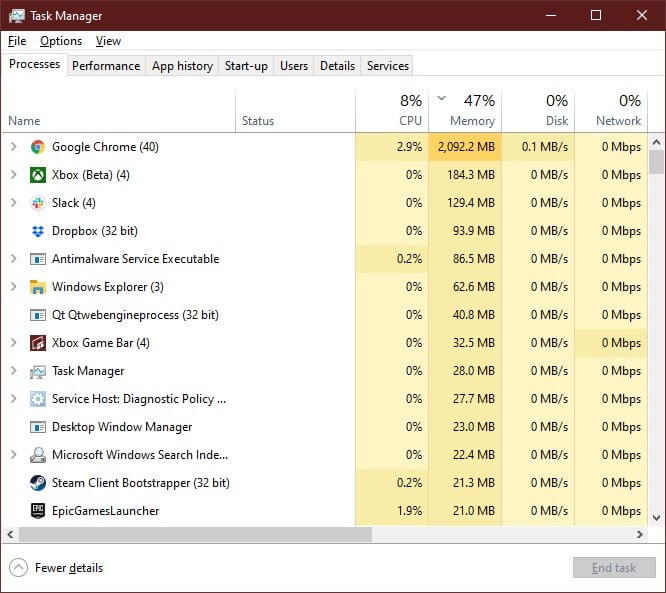666x593 pixels.
Task: Click the Service Host Diagnostic Policy gear icon
Action: [38, 399]
